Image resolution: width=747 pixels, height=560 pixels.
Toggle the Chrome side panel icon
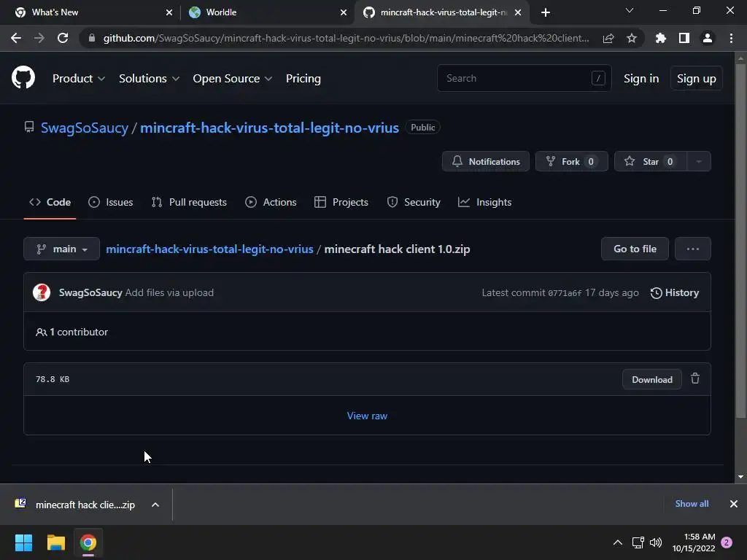pyautogui.click(x=684, y=38)
